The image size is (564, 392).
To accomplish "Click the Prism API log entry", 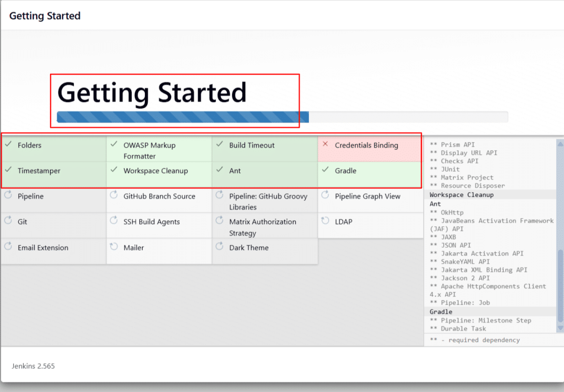I will (x=453, y=145).
